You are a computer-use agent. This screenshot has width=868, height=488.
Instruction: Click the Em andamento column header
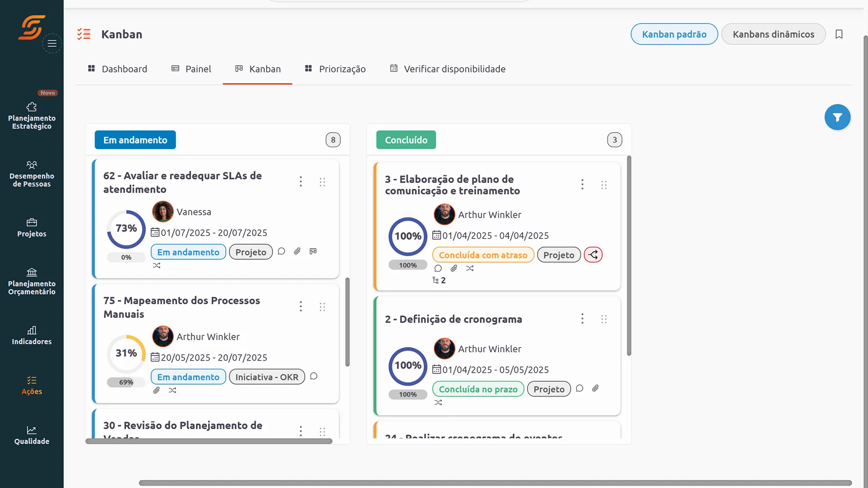(135, 140)
